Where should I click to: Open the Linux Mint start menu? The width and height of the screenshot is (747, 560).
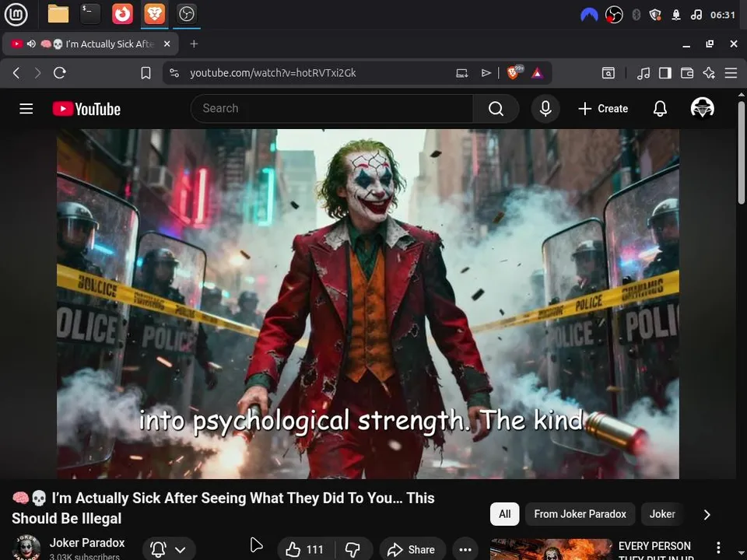point(16,14)
